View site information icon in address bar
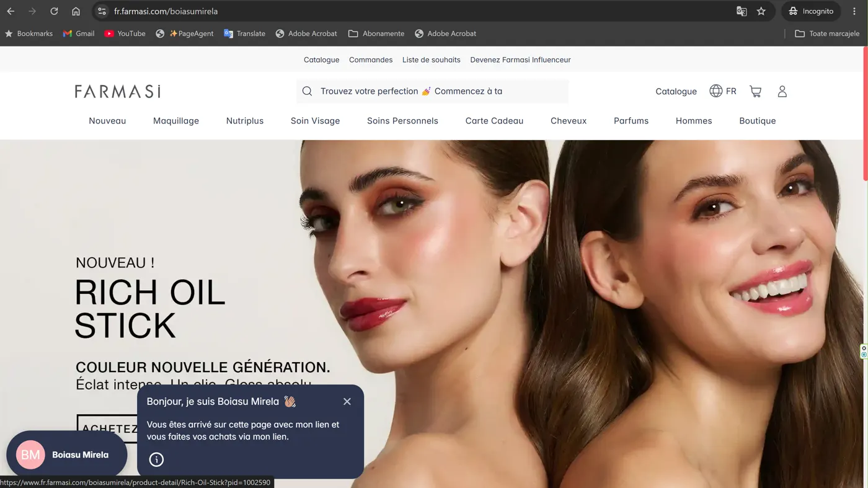868x488 pixels. point(102,11)
